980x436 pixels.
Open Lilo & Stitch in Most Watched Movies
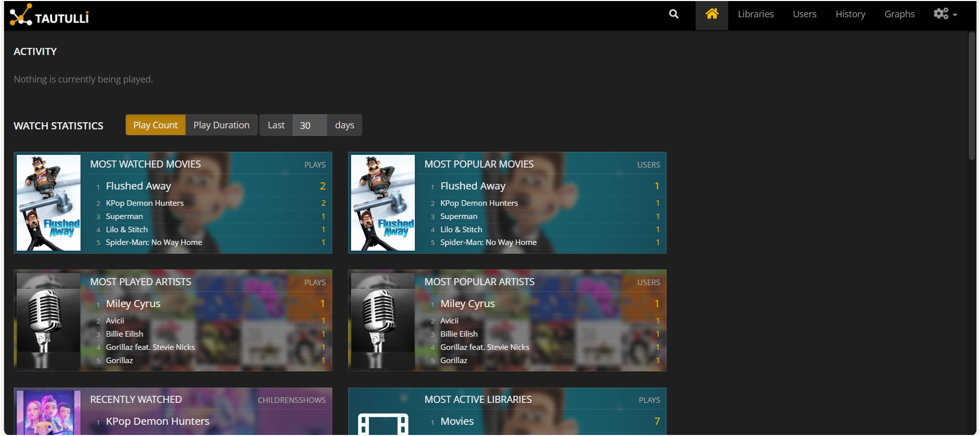point(127,230)
